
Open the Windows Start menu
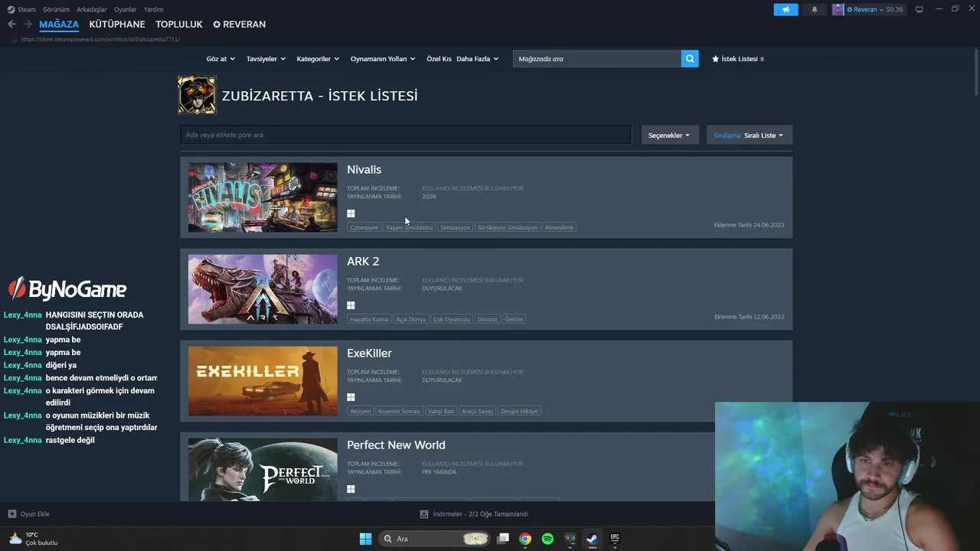click(365, 539)
